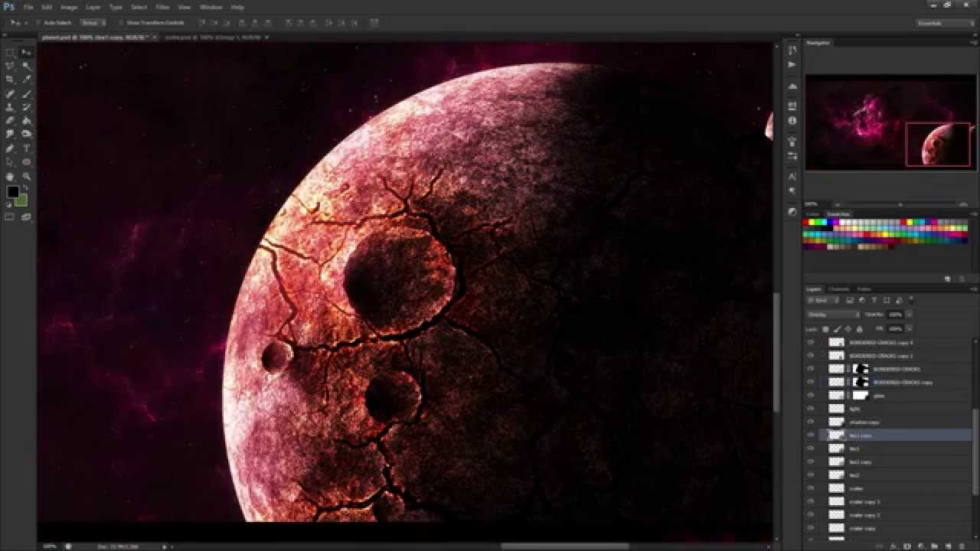Image resolution: width=980 pixels, height=551 pixels.
Task: Click the foreground color swatch
Action: [12, 192]
